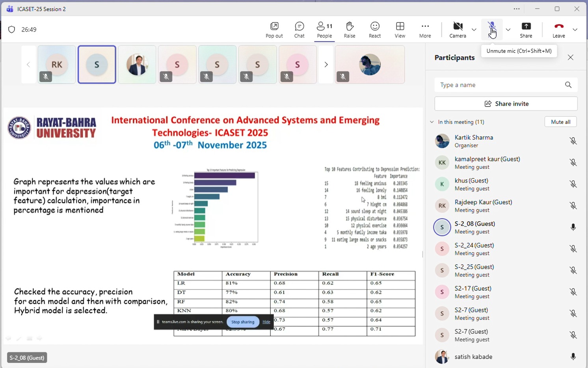Image resolution: width=588 pixels, height=368 pixels.
Task: Click the feature importance bar chart
Action: pyautogui.click(x=215, y=208)
